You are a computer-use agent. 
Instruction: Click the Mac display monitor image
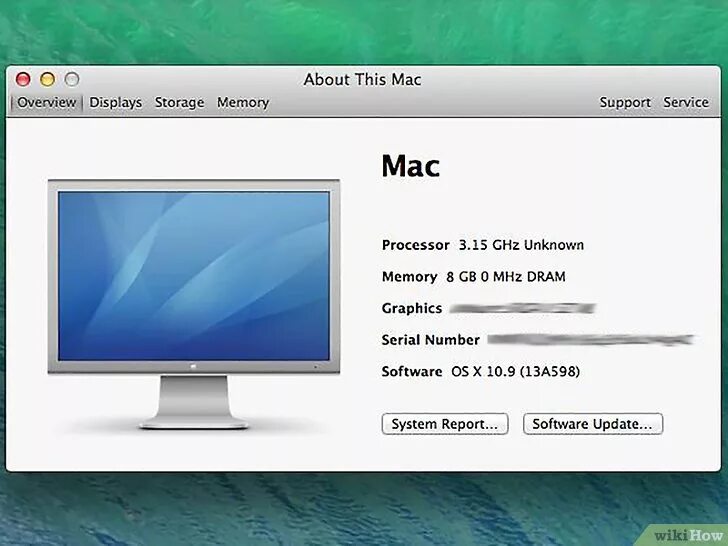click(x=194, y=304)
